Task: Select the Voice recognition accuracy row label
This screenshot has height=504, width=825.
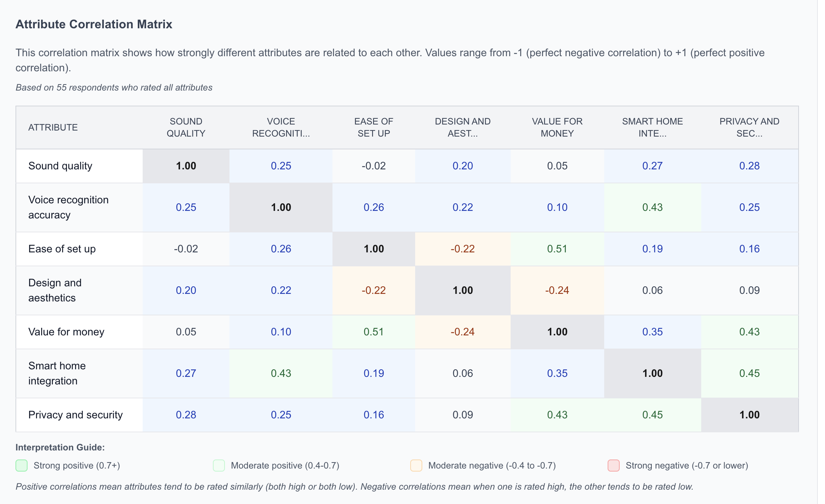Action: click(x=68, y=207)
